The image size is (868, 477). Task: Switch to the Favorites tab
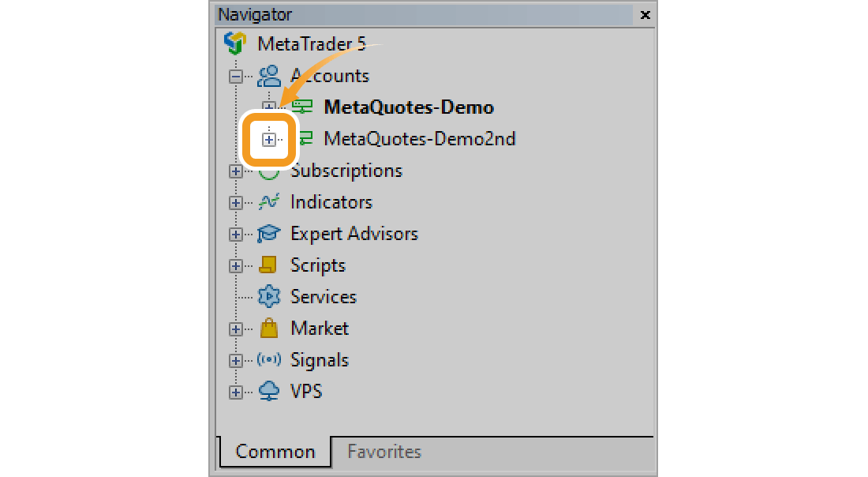pyautogui.click(x=384, y=452)
